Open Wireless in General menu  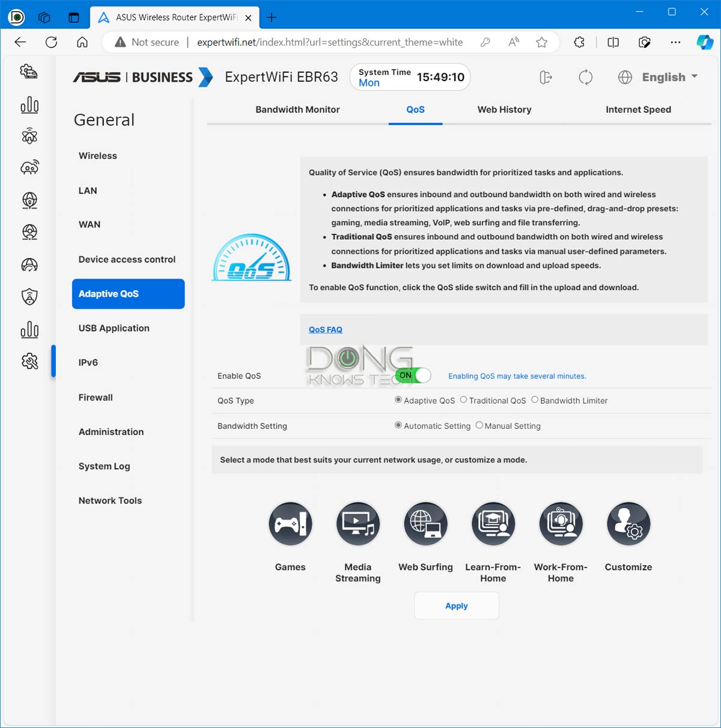point(98,156)
